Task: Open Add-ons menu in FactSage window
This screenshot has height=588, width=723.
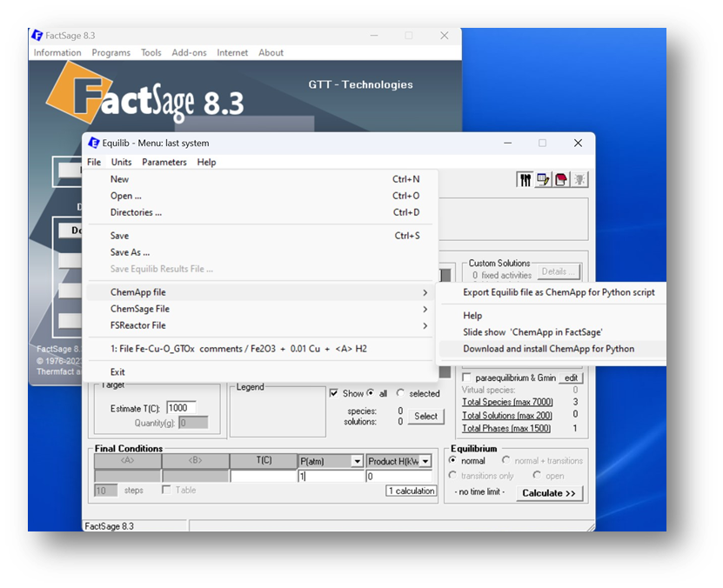Action: 189,52
